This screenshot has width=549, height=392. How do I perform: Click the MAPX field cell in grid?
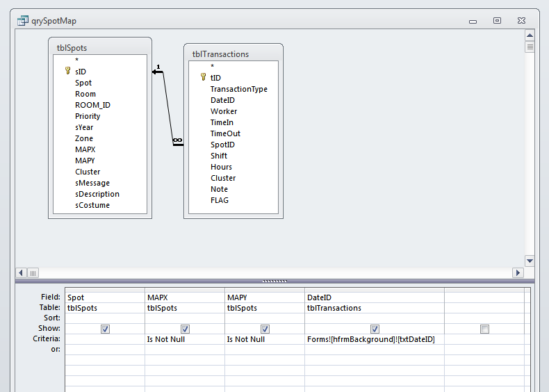tap(185, 297)
